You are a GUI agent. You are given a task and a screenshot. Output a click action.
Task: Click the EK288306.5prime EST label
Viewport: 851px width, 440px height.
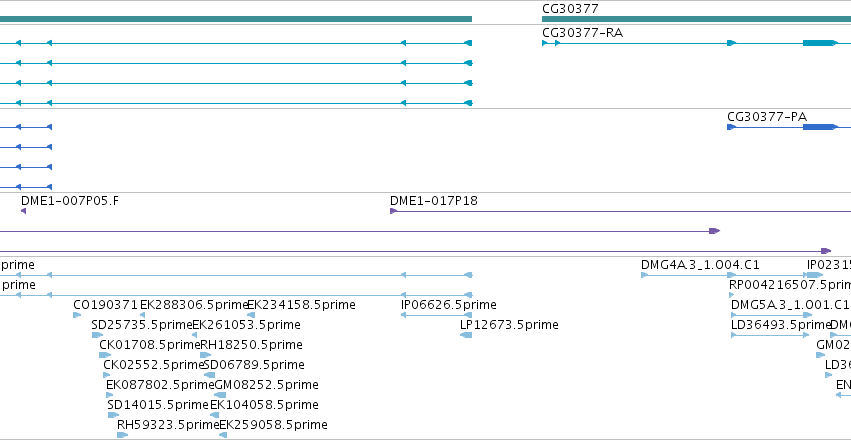[x=194, y=305]
